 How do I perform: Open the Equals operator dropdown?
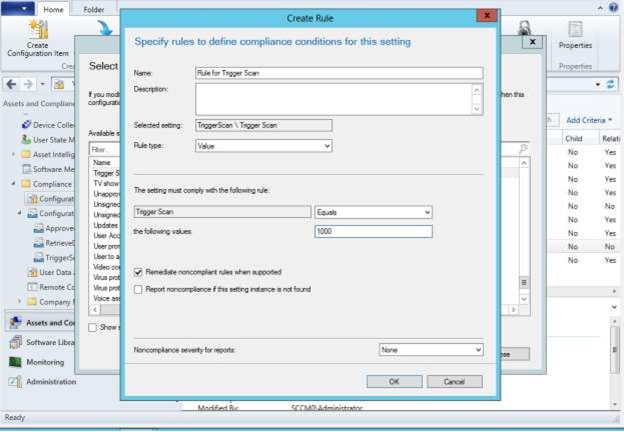(372, 212)
